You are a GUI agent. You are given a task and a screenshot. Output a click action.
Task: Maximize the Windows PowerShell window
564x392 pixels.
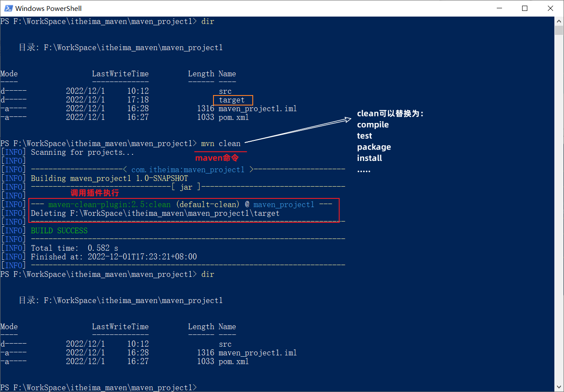click(525, 8)
